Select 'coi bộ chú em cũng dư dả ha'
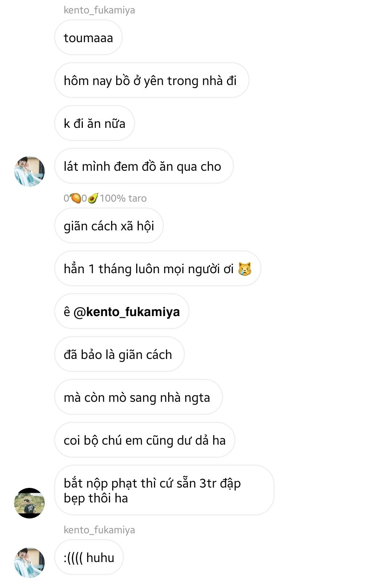 (145, 440)
